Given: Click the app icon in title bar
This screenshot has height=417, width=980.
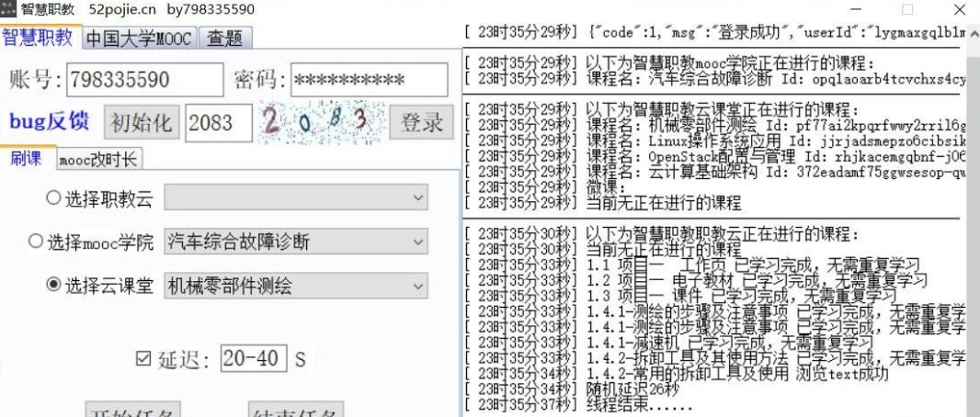Looking at the screenshot, I should click(x=7, y=9).
